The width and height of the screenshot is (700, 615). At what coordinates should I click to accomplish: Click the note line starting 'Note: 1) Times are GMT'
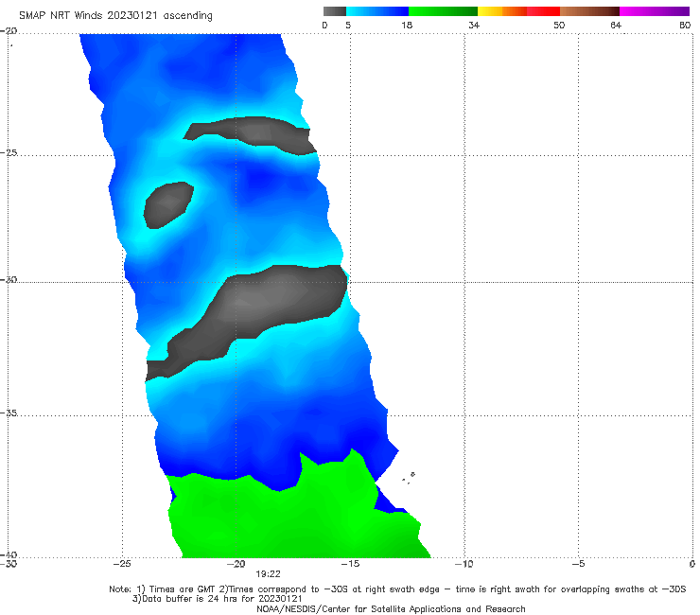[x=397, y=589]
